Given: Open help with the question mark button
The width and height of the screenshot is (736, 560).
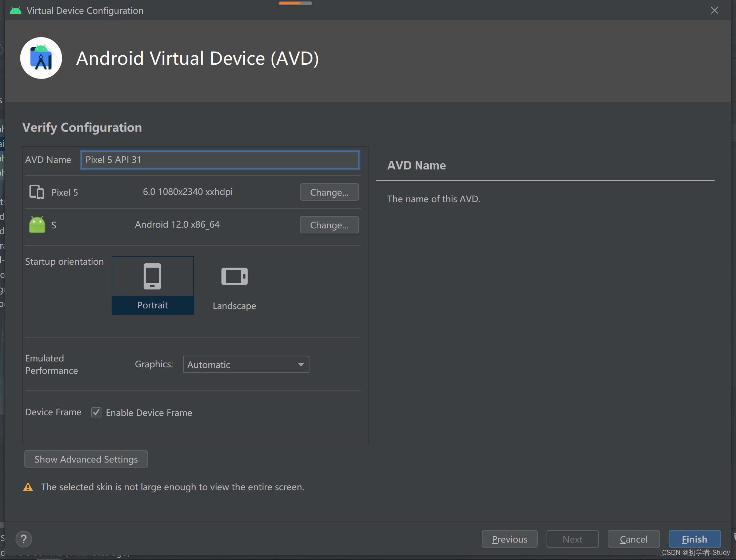Looking at the screenshot, I should (24, 539).
